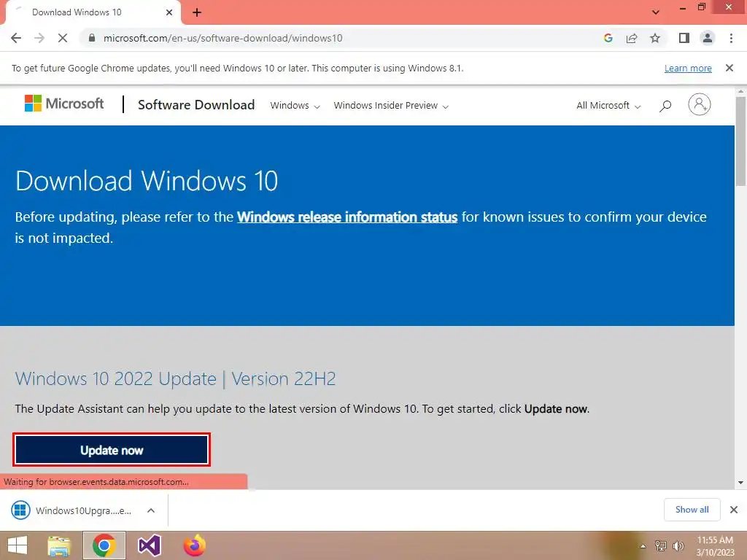
Task: Open the Learn more link
Action: (x=688, y=68)
